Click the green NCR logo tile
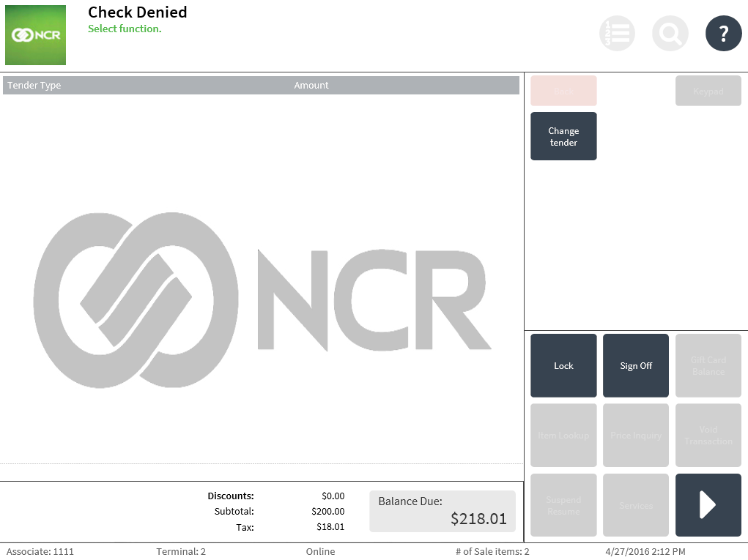 pyautogui.click(x=35, y=35)
